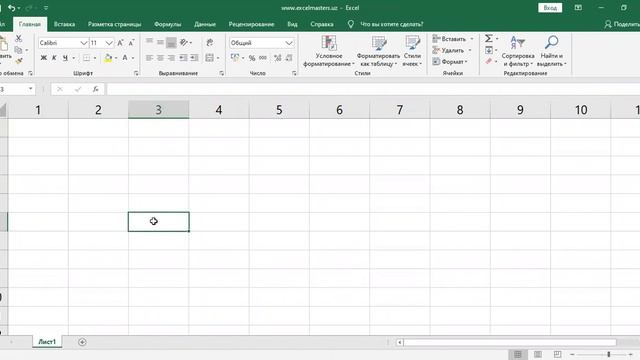Apply comma thousands separator style
The width and height of the screenshot is (640, 360).
[x=263, y=58]
